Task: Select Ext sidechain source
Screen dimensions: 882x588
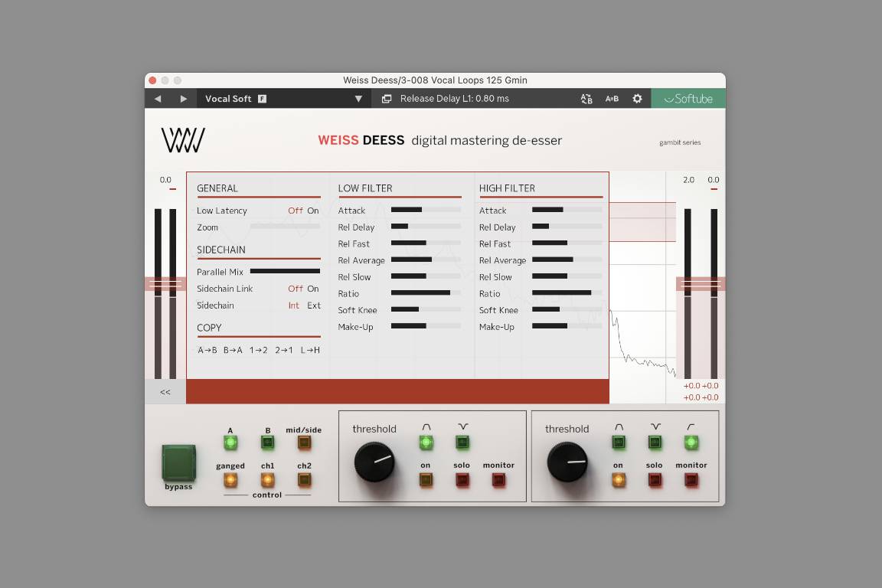Action: click(x=314, y=305)
